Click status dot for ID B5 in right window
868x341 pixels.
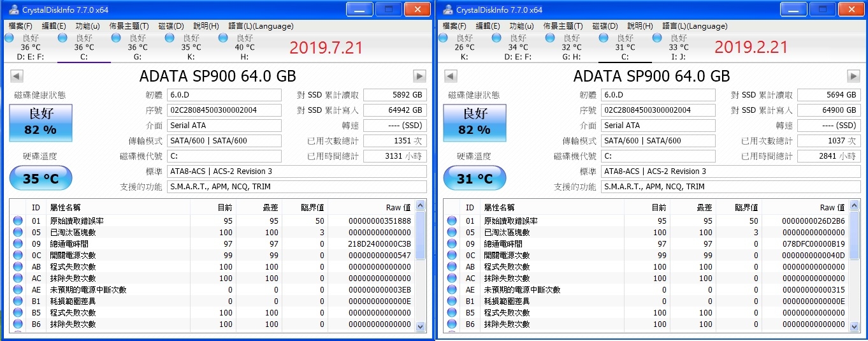click(452, 313)
